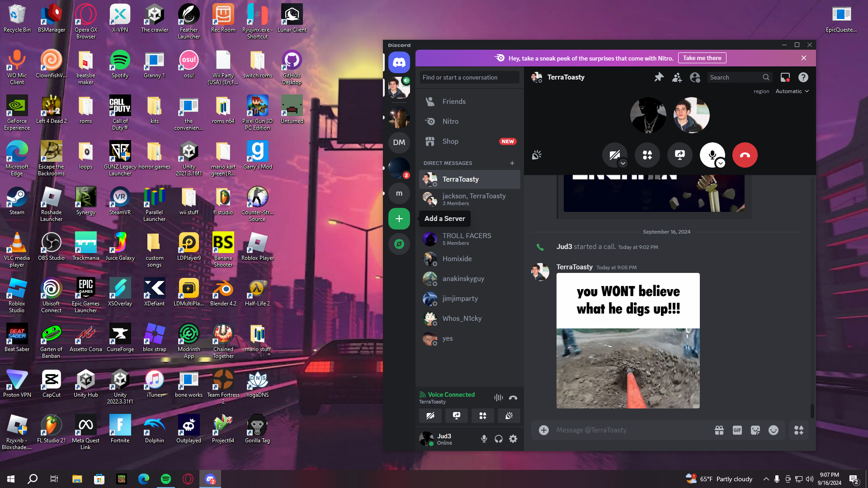The height and width of the screenshot is (488, 868).
Task: Open Homixide conversation
Action: click(x=469, y=259)
